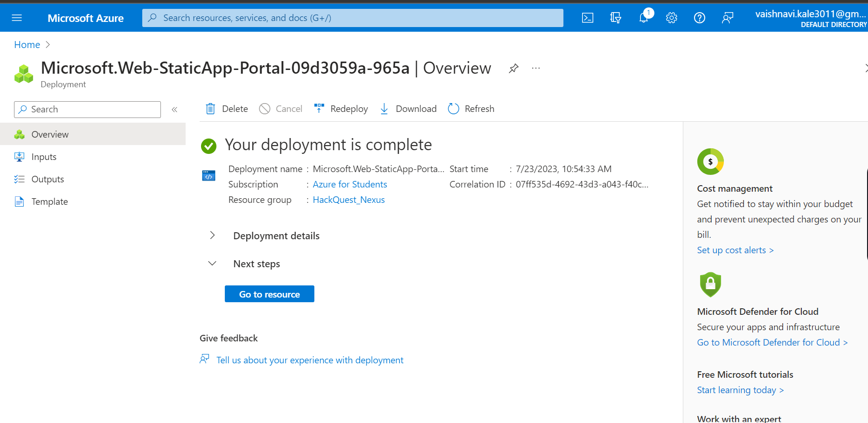Click the 'Give feedback' heading
This screenshot has height=423, width=868.
point(229,338)
